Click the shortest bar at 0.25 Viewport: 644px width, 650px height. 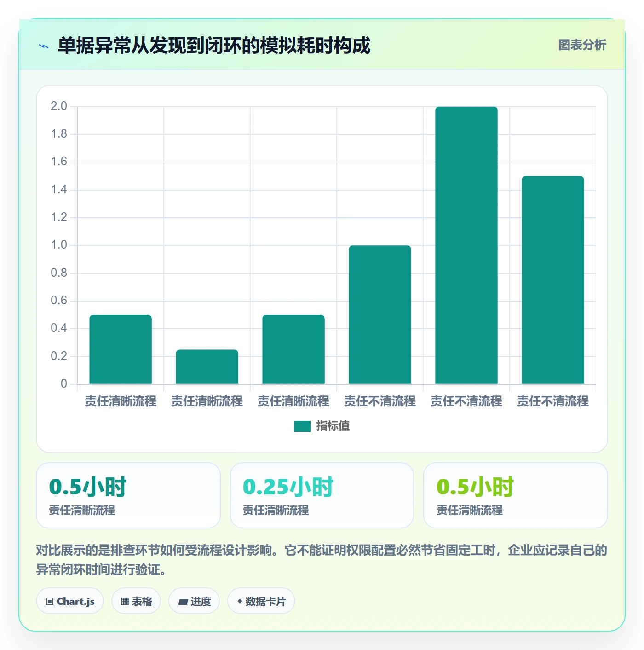click(207, 367)
